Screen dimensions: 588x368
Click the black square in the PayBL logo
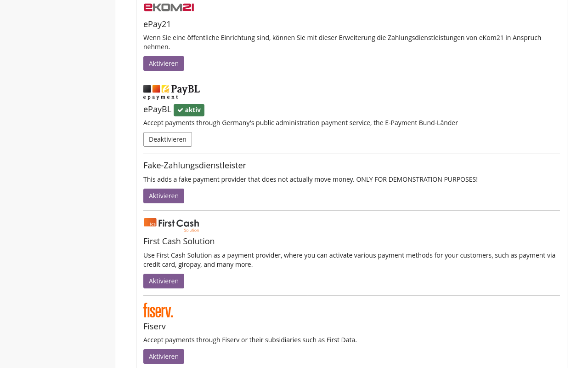(147, 88)
